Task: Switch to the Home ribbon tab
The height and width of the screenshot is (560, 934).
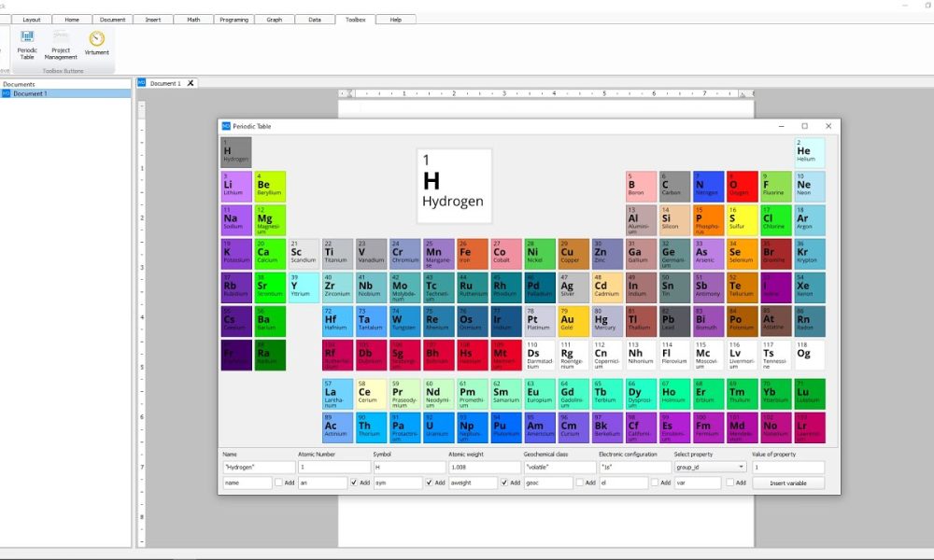Action: click(72, 20)
